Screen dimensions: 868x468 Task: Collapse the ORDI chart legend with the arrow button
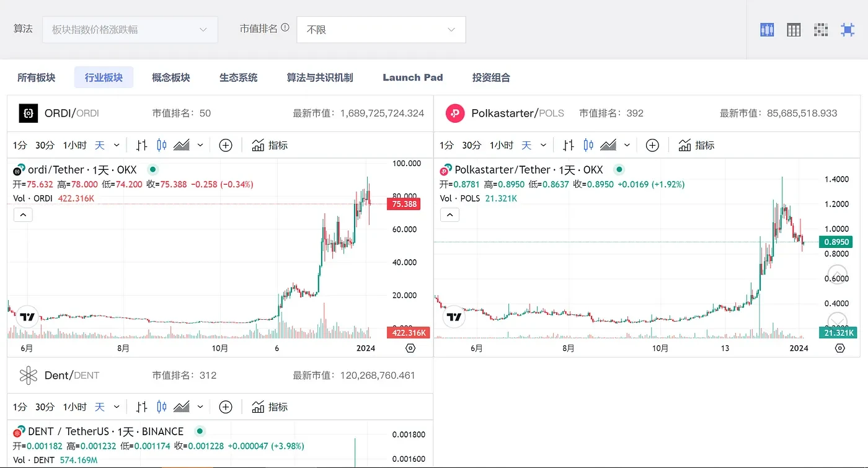[x=23, y=214]
